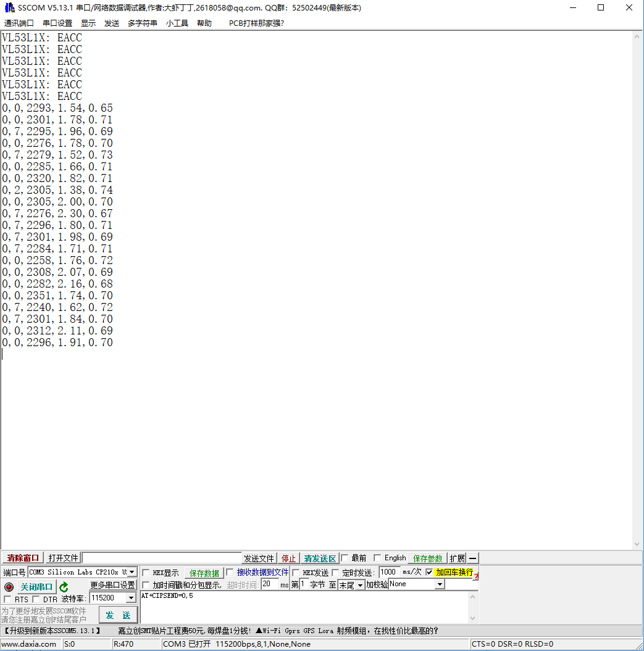Enable 加时间戳和分包显示 checkbox

pos(146,585)
